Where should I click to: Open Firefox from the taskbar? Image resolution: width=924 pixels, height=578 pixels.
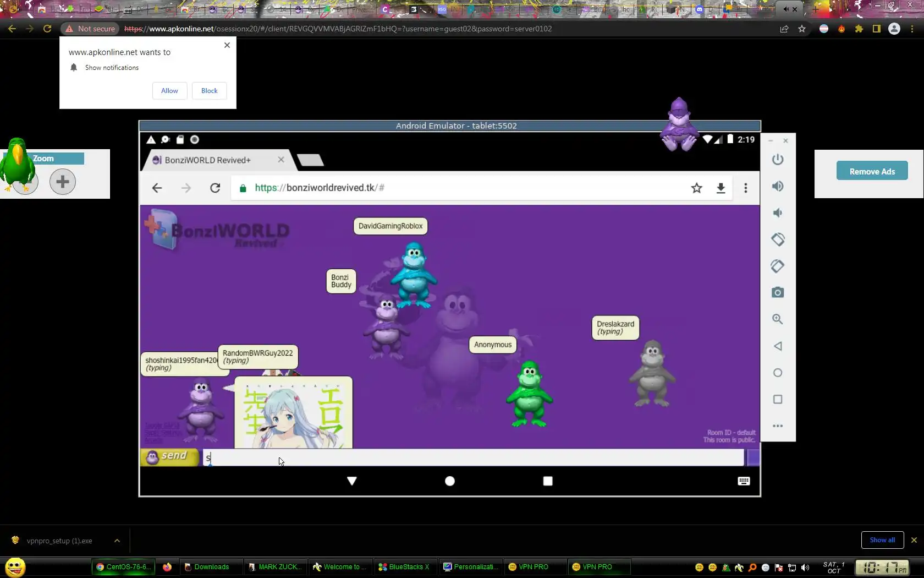167,567
